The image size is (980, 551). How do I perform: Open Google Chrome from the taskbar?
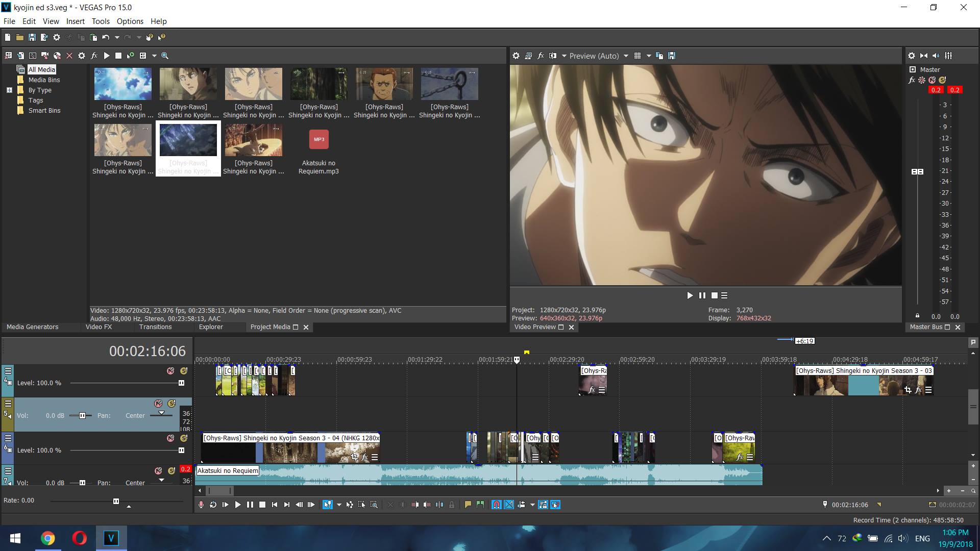(47, 538)
